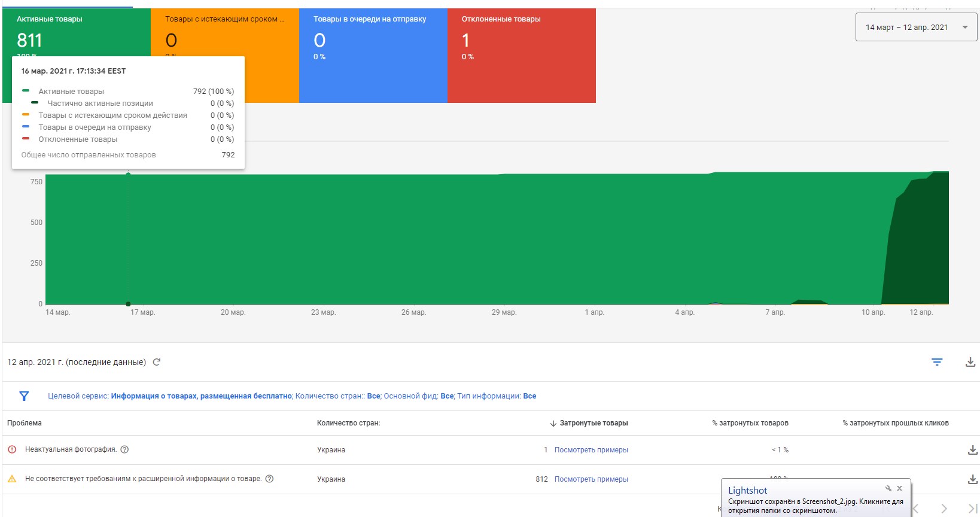The image size is (980, 517).
Task: Click the Количество стран: column header
Action: click(x=349, y=423)
